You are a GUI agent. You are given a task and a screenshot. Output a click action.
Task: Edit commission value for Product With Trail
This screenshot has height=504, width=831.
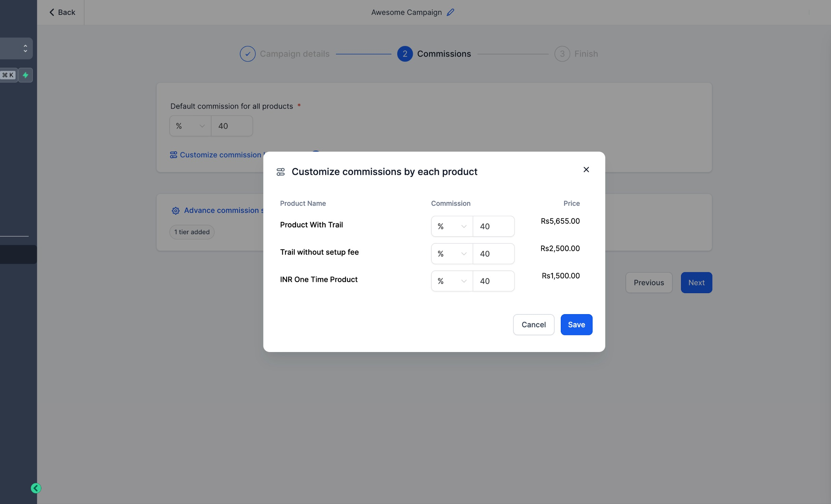click(x=493, y=226)
